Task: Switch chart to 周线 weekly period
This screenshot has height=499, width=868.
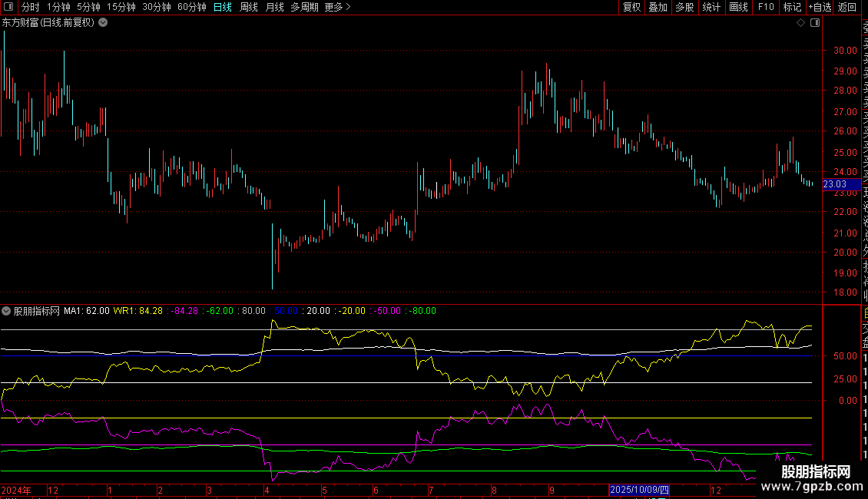Action: coord(249,7)
